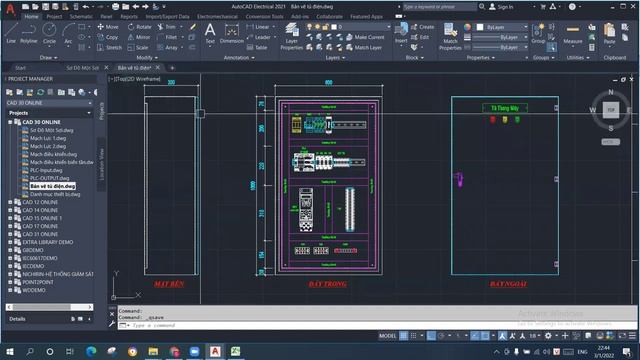Select EXTRA LIBRARY DEMO project
Image resolution: width=640 pixels, height=360 pixels.
coord(48,242)
